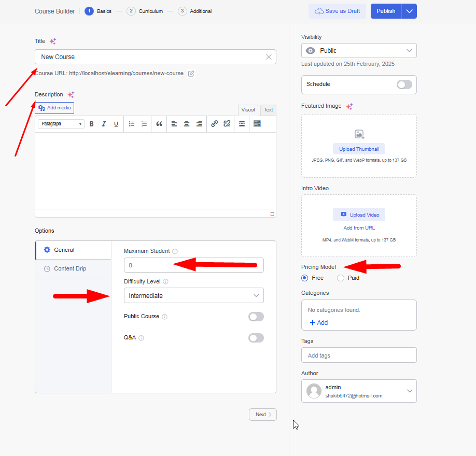Click the Bold formatting icon
This screenshot has height=456, width=476.
[92, 124]
